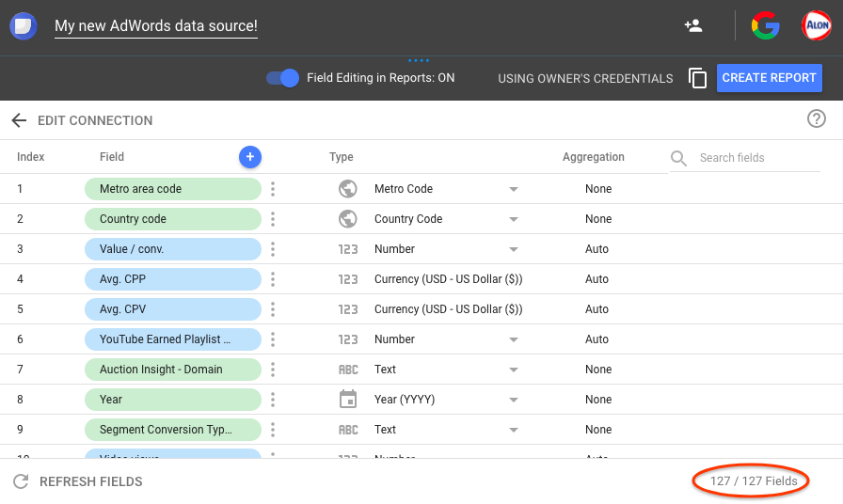Click Refresh Fields

[x=91, y=481]
